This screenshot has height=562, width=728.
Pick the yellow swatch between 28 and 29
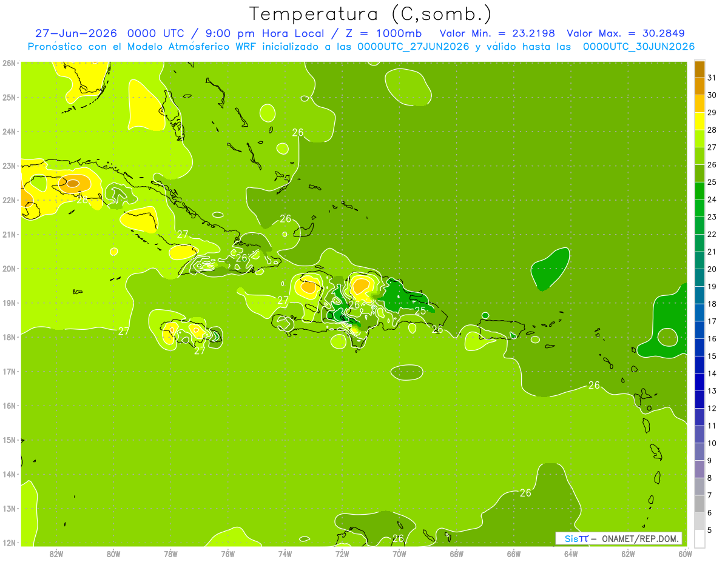click(699, 121)
